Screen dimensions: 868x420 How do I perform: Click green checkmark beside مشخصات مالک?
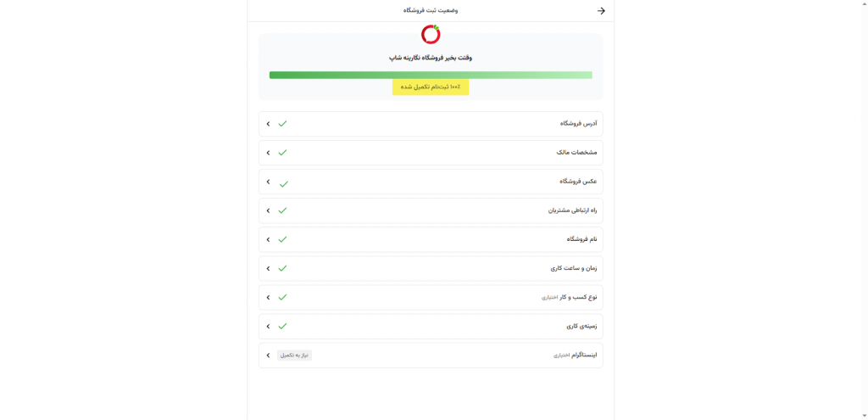click(282, 153)
